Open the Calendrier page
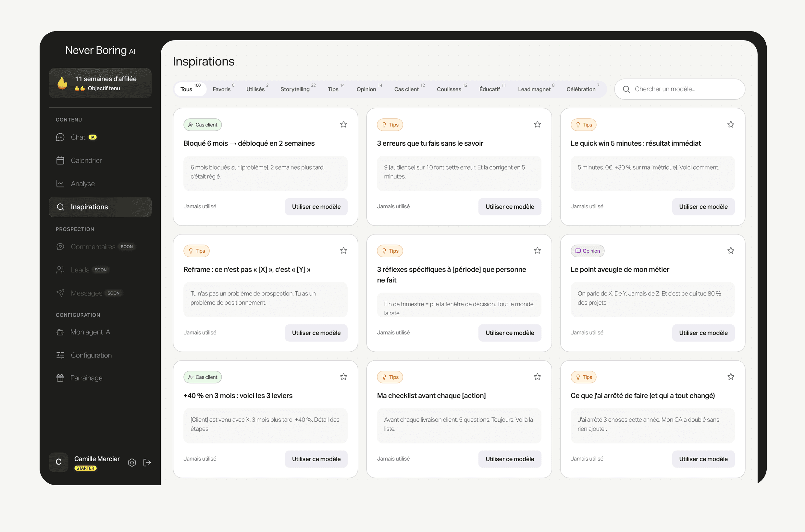The height and width of the screenshot is (532, 805). (x=100, y=160)
